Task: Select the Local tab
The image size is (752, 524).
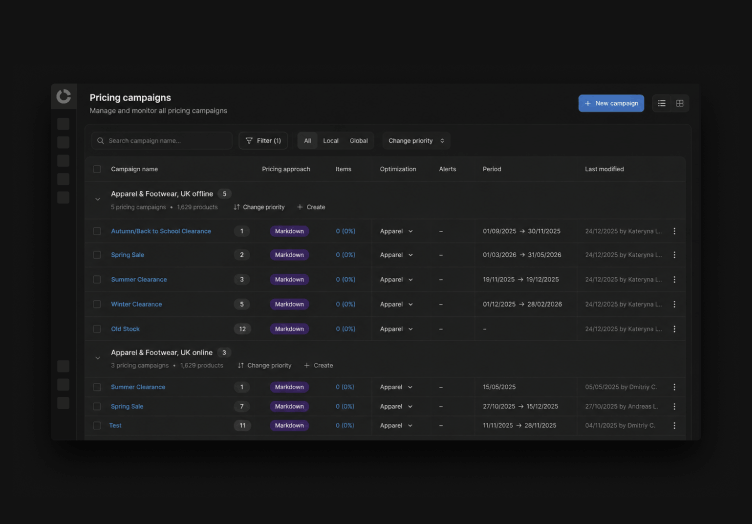Action: coord(330,140)
